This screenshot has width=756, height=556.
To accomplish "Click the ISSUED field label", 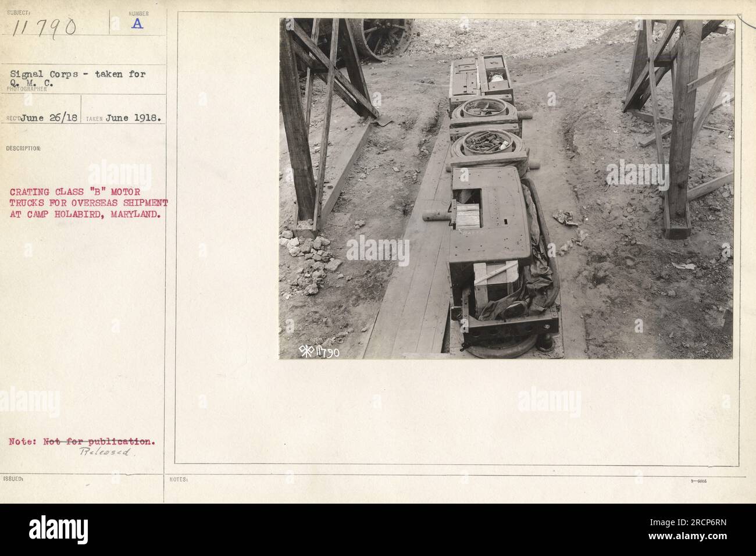I will point(12,479).
